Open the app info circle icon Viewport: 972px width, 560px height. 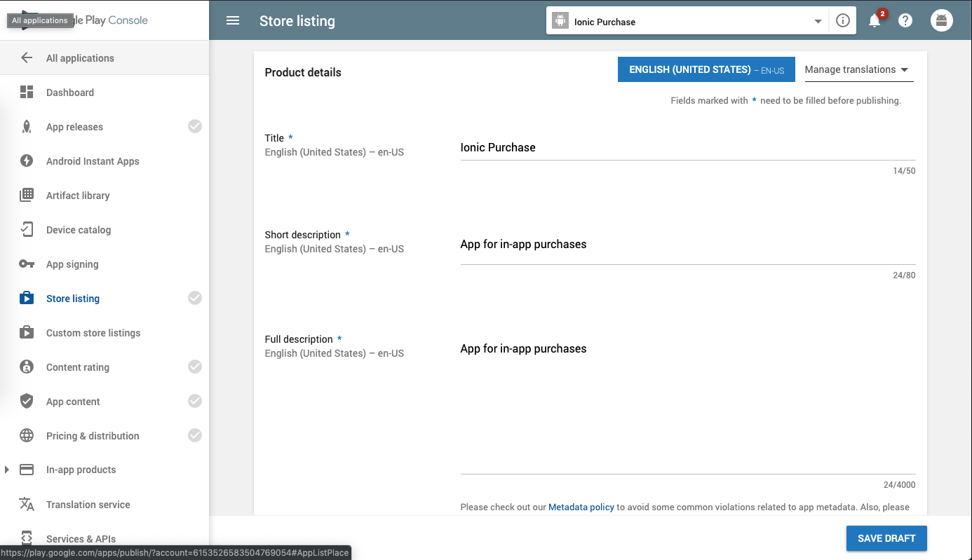843,21
